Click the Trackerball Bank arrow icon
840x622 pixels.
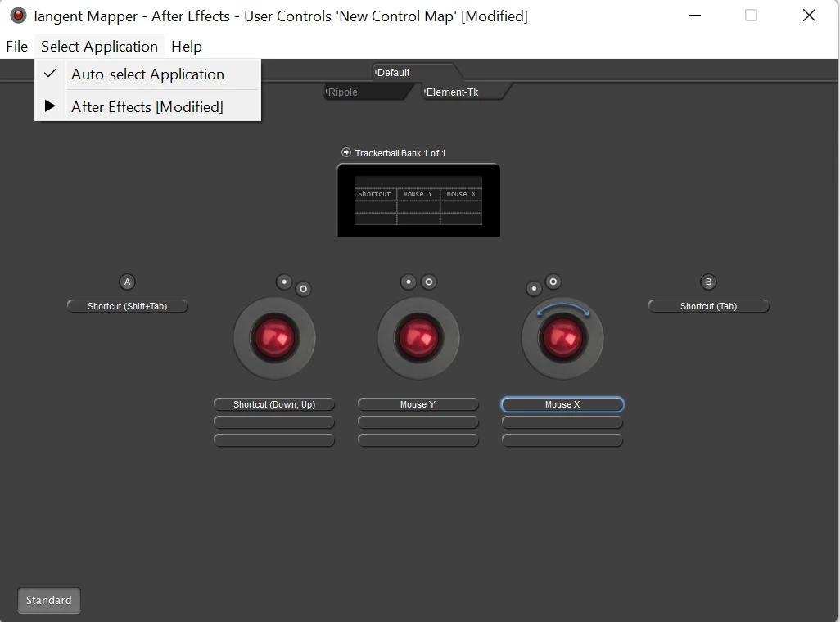tap(346, 153)
